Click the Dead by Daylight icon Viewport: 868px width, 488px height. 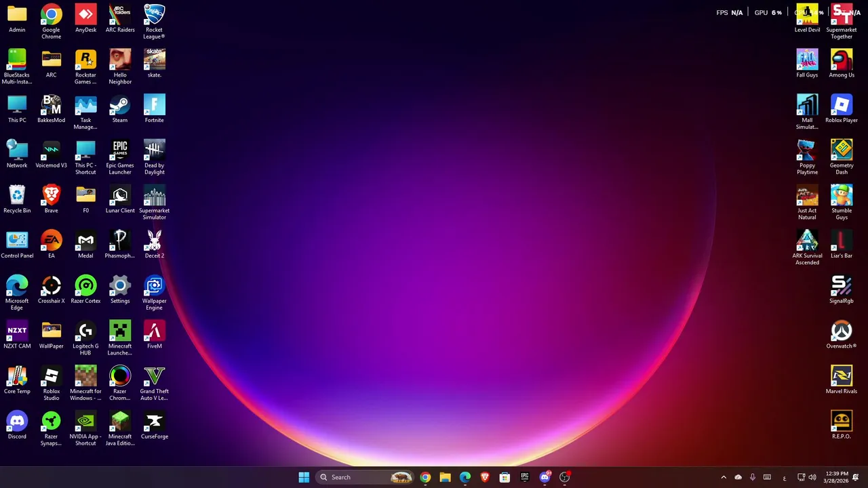tap(154, 150)
